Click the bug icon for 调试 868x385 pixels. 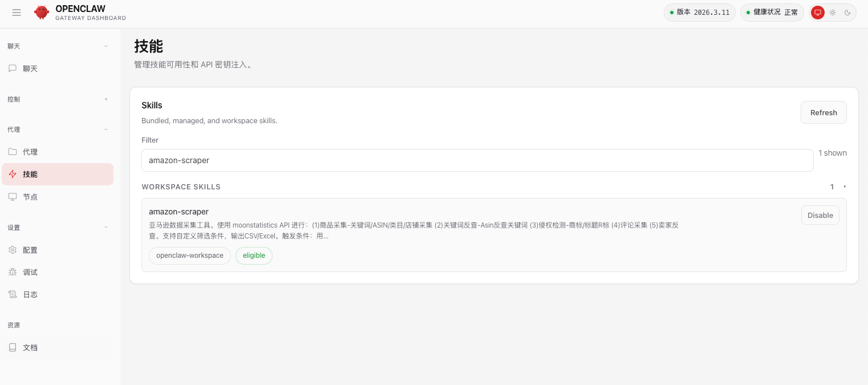click(13, 272)
